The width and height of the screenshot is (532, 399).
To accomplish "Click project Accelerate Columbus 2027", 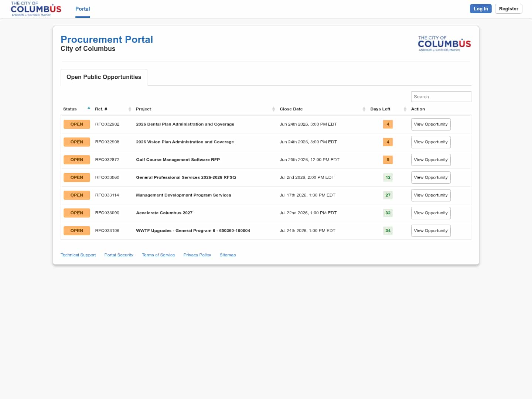I will (164, 213).
